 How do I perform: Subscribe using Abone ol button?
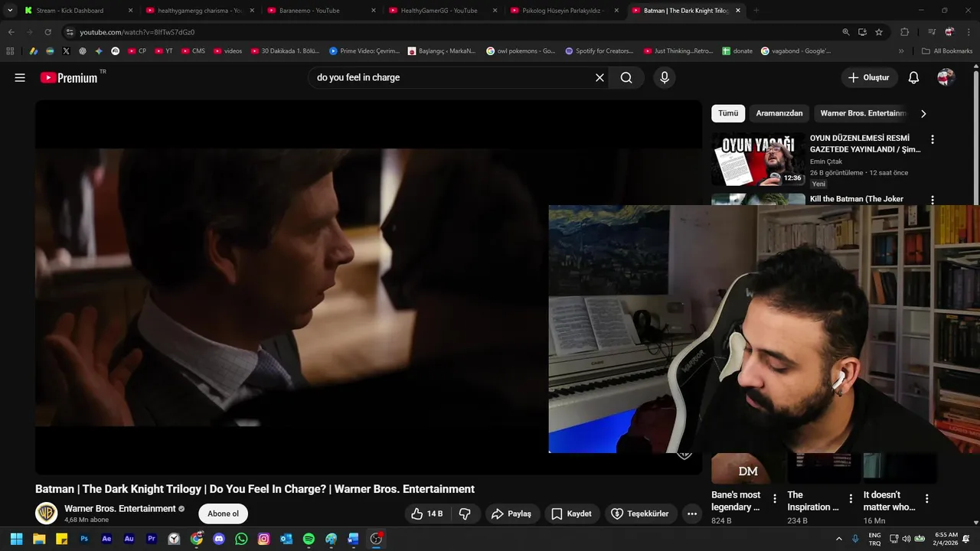pos(223,514)
